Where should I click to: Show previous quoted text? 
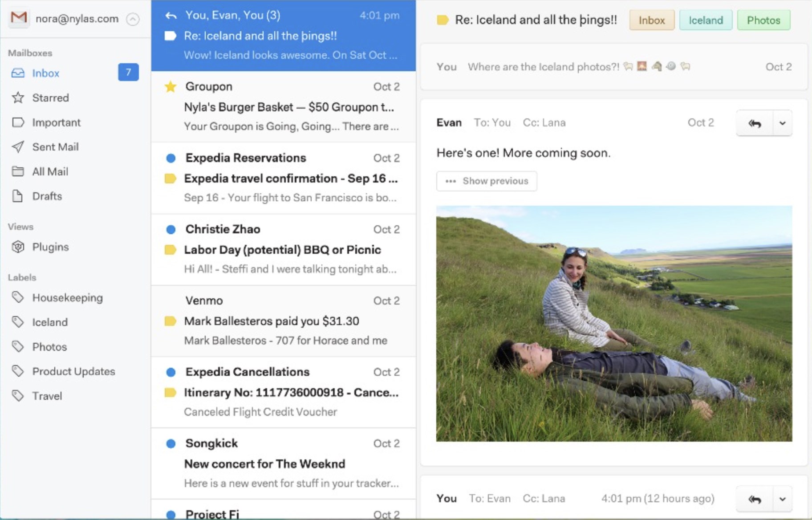coord(487,181)
